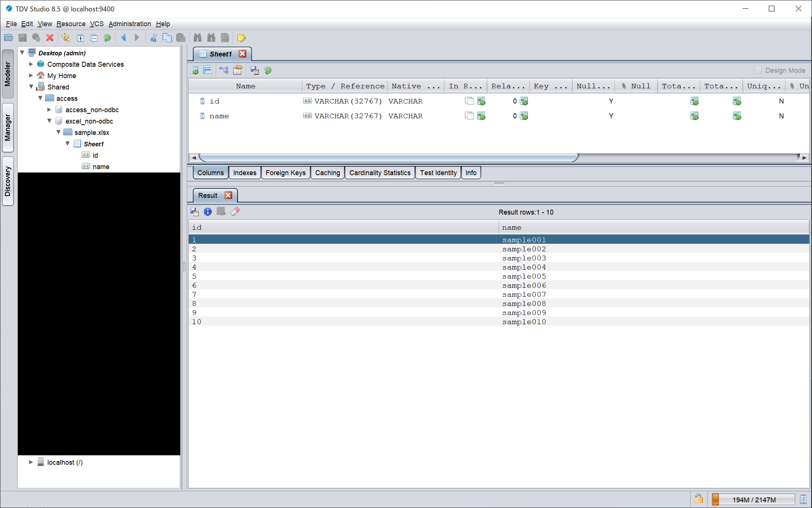The height and width of the screenshot is (508, 812).
Task: Close the Result tab
Action: click(228, 195)
